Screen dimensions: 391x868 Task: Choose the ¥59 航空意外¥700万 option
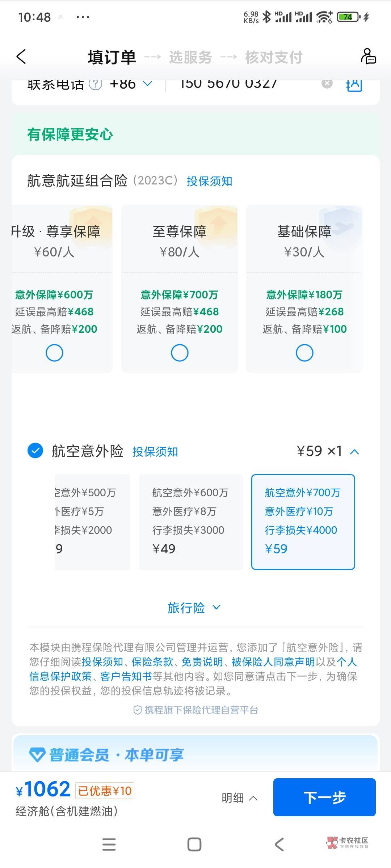coord(303,522)
